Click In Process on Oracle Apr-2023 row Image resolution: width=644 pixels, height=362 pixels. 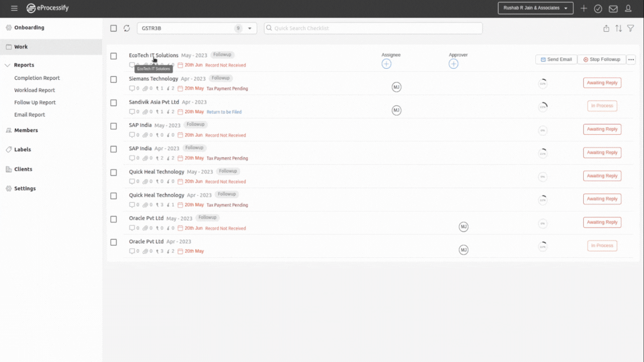pos(602,246)
